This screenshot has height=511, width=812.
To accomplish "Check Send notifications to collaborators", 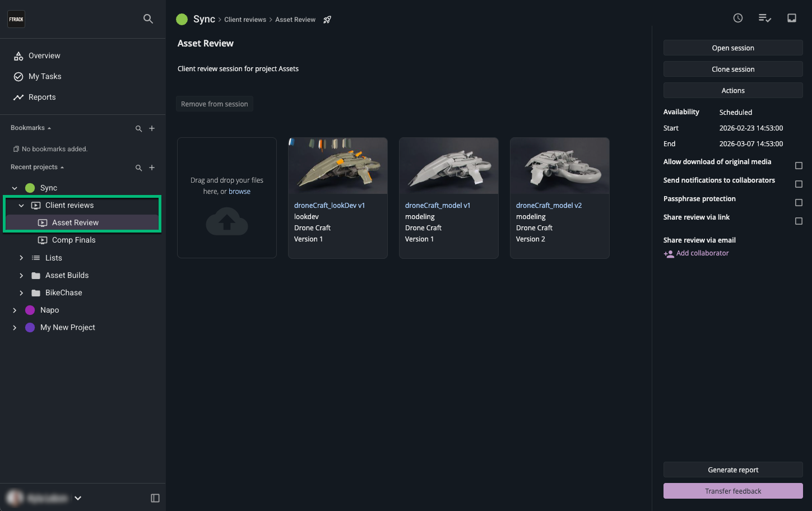I will coord(799,184).
